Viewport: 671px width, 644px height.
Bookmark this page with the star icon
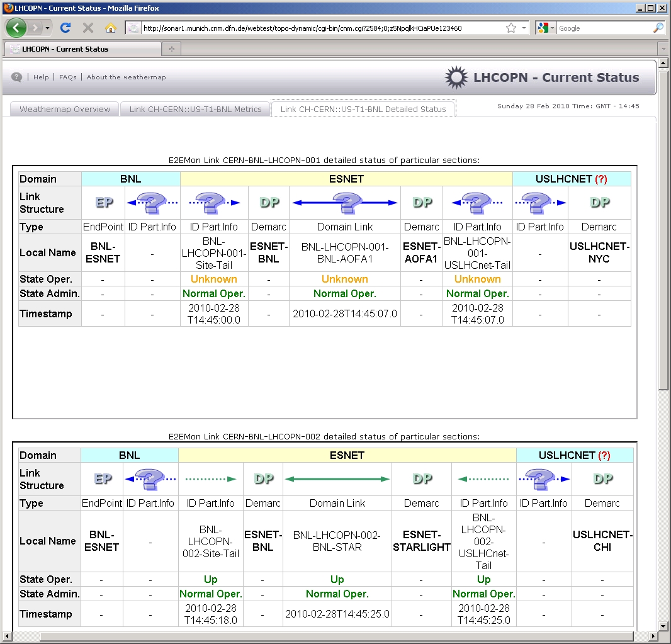(511, 28)
